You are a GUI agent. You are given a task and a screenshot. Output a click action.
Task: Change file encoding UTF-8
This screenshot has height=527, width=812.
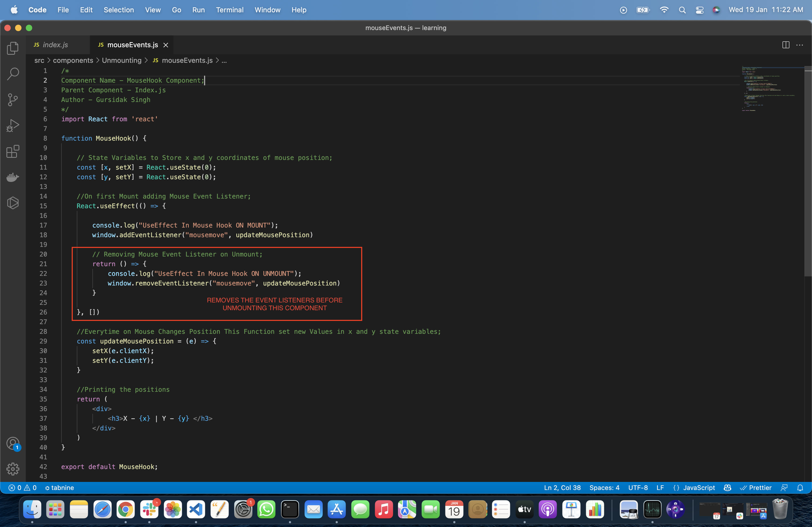coord(638,488)
